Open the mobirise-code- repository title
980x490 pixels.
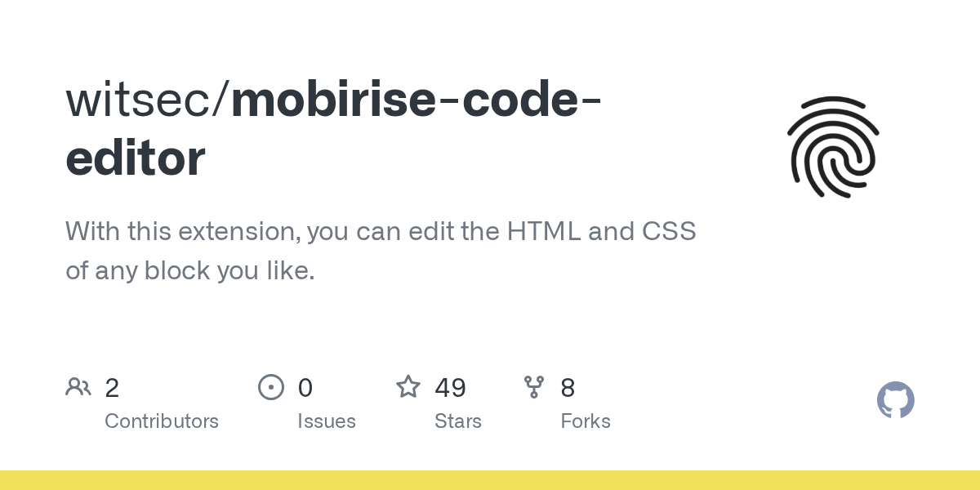pyautogui.click(x=416, y=100)
